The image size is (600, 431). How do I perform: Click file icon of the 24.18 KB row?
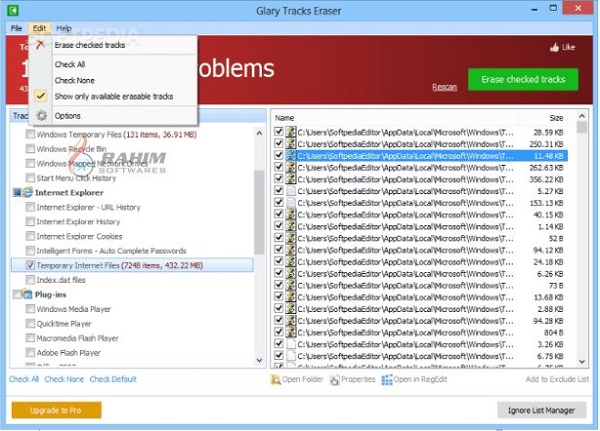291,262
